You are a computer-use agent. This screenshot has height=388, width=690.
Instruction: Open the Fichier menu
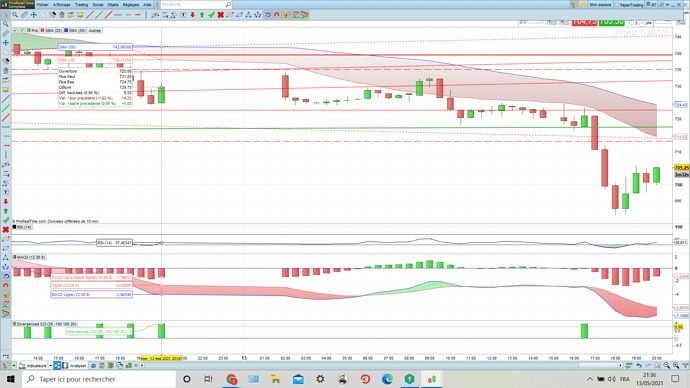point(43,4)
